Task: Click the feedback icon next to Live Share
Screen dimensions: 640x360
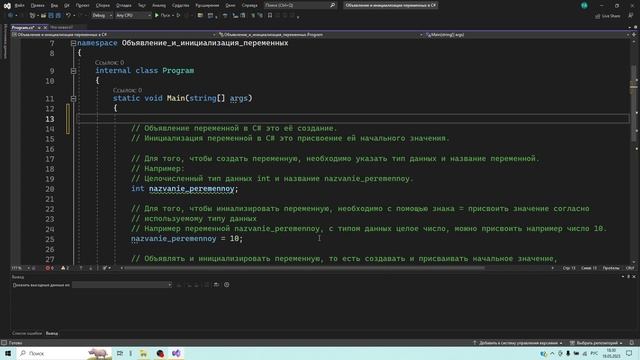Action: (x=631, y=16)
